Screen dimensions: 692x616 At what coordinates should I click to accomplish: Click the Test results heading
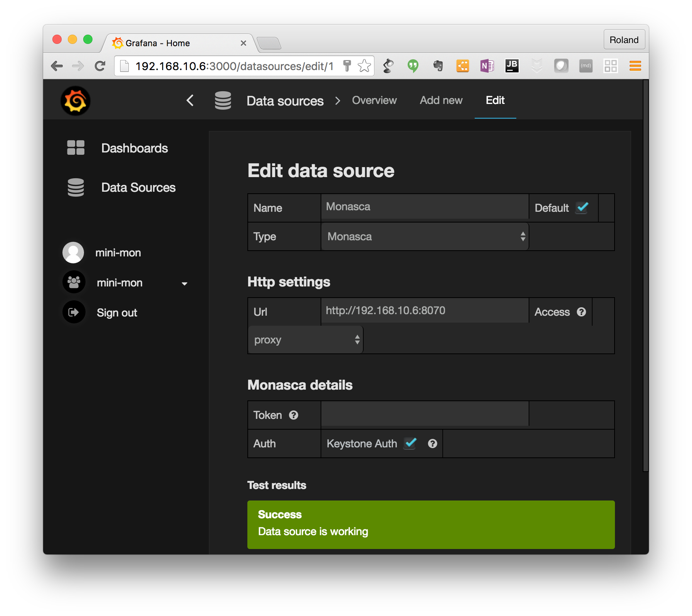[277, 485]
